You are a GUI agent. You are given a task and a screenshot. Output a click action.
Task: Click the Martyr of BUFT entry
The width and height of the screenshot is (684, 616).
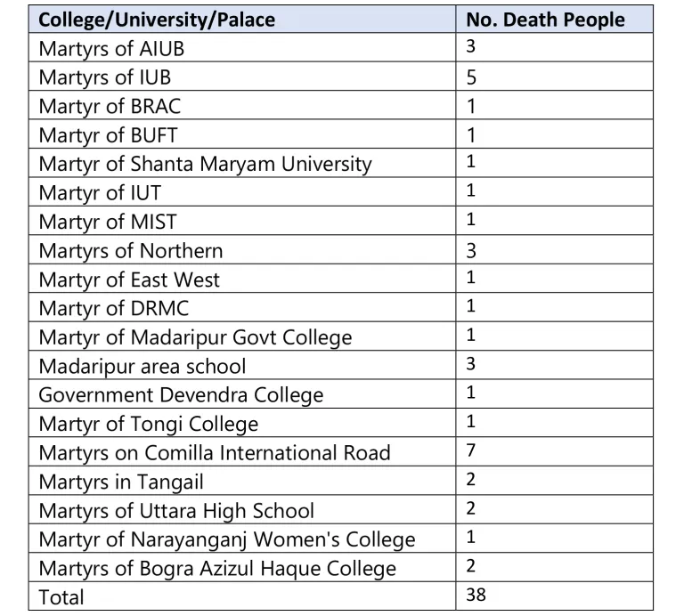242,134
